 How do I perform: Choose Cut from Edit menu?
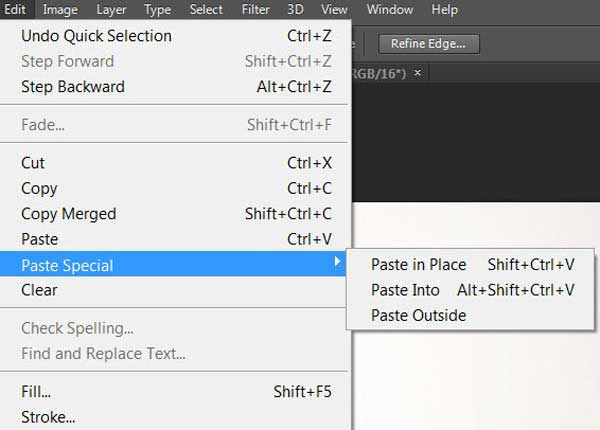click(33, 163)
